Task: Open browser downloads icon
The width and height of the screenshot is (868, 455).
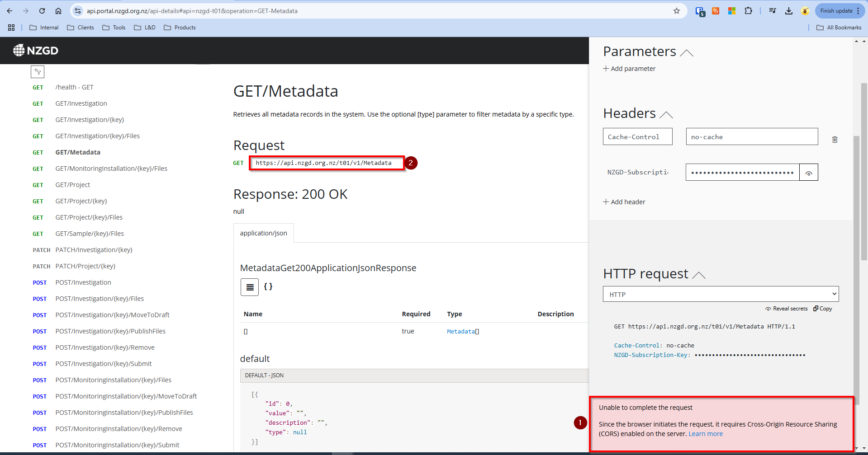Action: coord(788,11)
